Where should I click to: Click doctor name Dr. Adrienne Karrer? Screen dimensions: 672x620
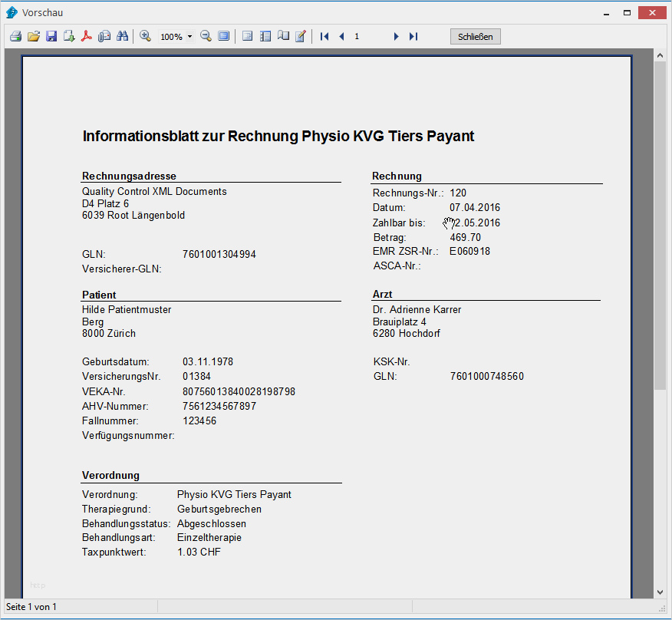(x=417, y=309)
